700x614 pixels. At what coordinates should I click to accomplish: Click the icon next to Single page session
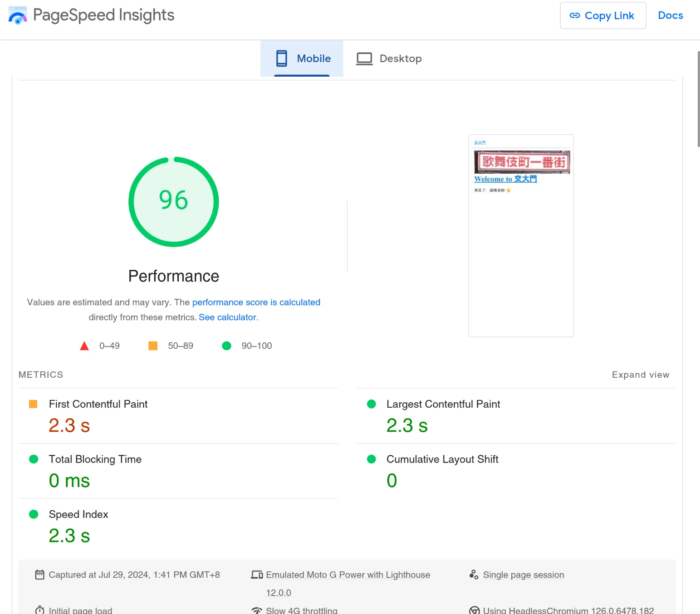(474, 575)
